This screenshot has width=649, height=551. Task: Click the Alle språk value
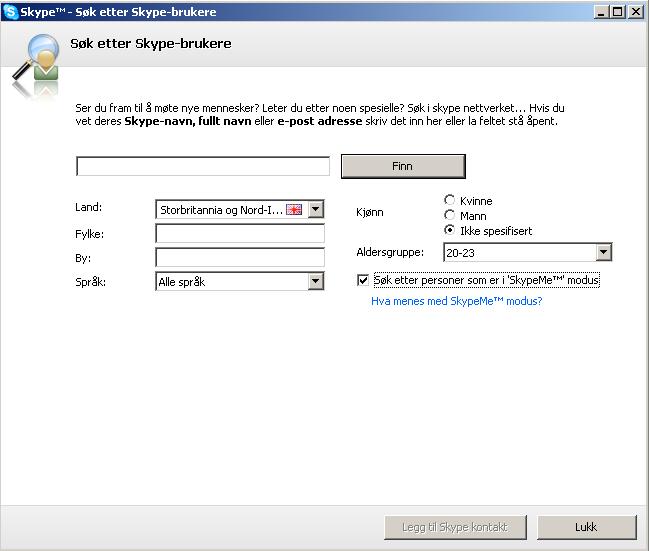click(x=182, y=282)
